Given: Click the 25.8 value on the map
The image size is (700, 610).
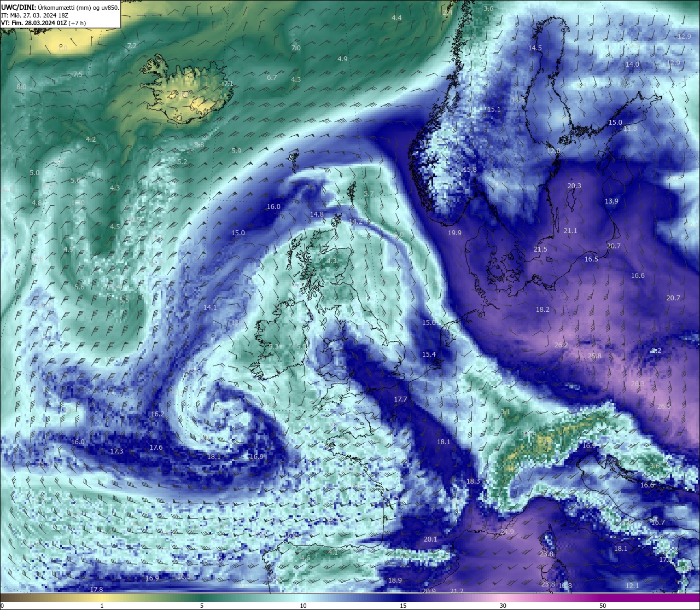Looking at the screenshot, I should tap(594, 356).
